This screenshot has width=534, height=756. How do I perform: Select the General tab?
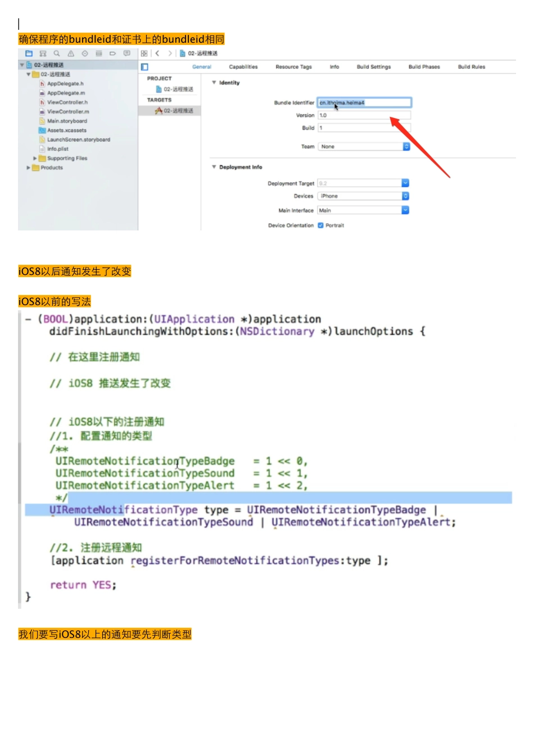201,66
